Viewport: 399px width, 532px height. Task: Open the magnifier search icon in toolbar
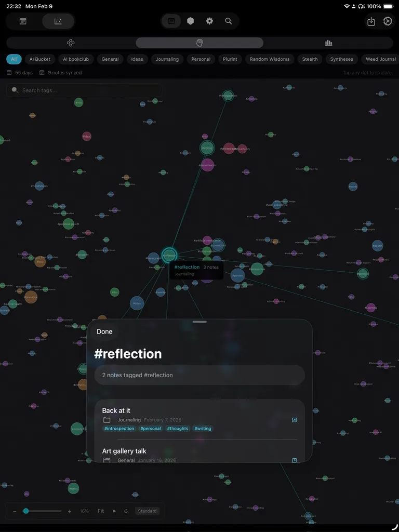pos(229,21)
